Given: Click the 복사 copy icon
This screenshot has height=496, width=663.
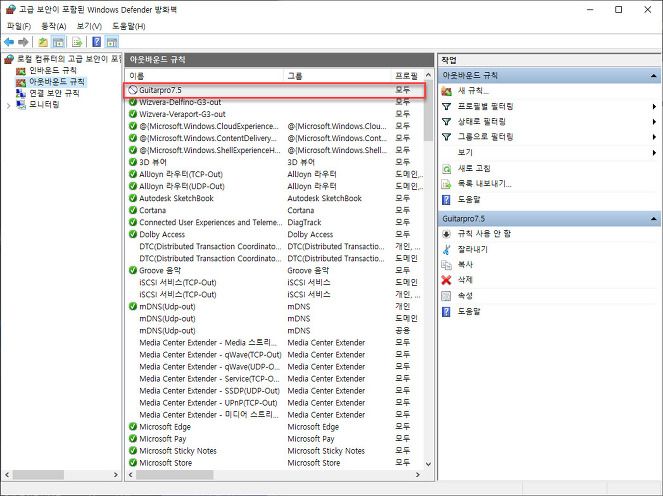Looking at the screenshot, I should click(447, 264).
